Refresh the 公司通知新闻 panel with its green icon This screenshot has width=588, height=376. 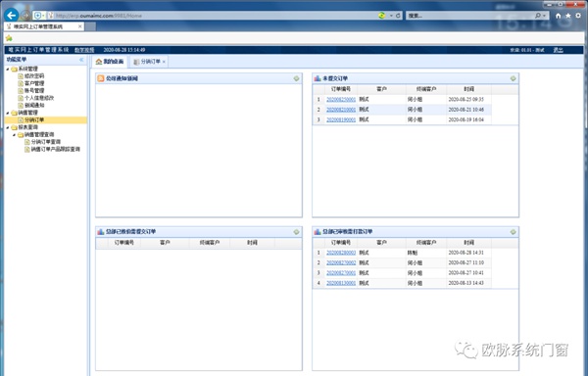click(296, 78)
